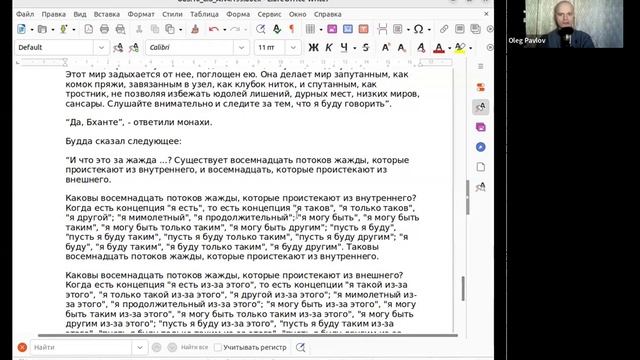Open New document type dropdown arrow
This screenshot has height=360, width=640.
32,29
